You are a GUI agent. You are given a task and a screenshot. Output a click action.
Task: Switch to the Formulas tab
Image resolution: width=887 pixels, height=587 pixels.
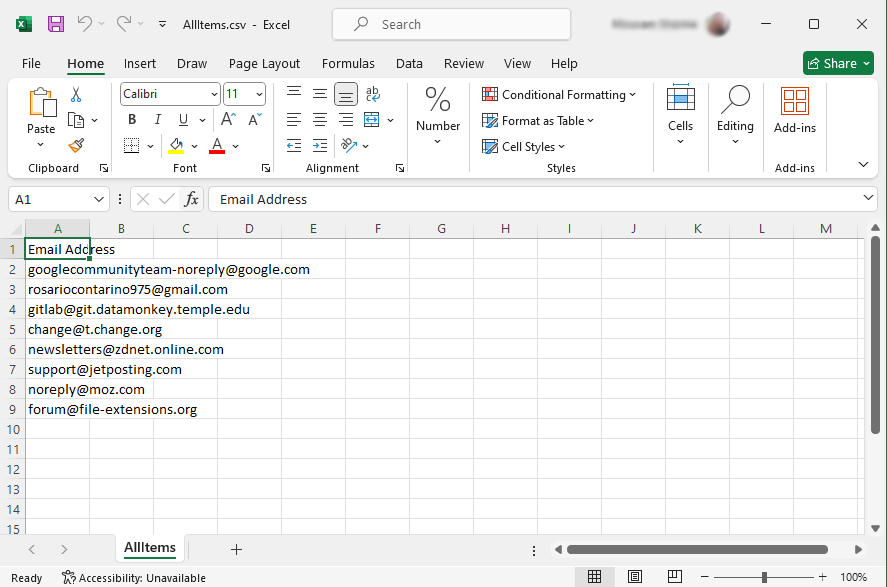pos(348,63)
